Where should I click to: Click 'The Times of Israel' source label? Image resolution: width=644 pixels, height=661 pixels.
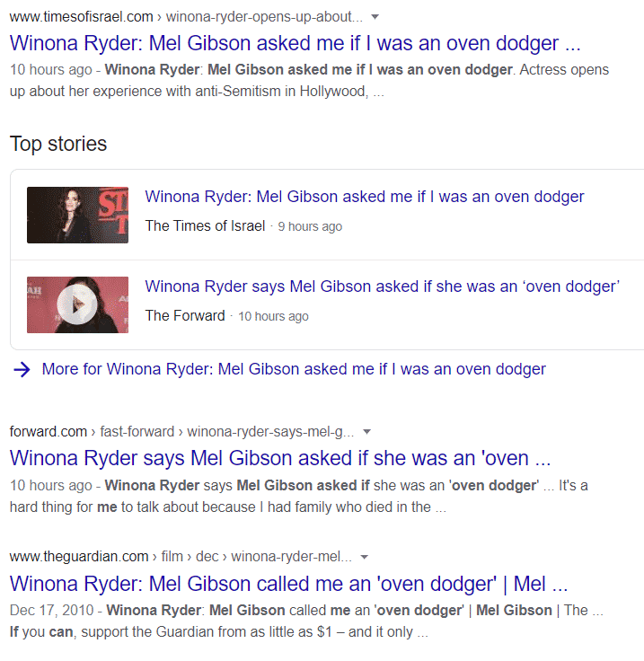click(x=206, y=226)
